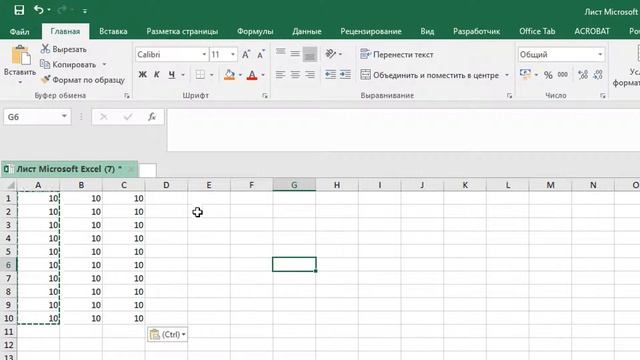Switch to the Вставка tab
The image size is (640, 360).
click(113, 31)
